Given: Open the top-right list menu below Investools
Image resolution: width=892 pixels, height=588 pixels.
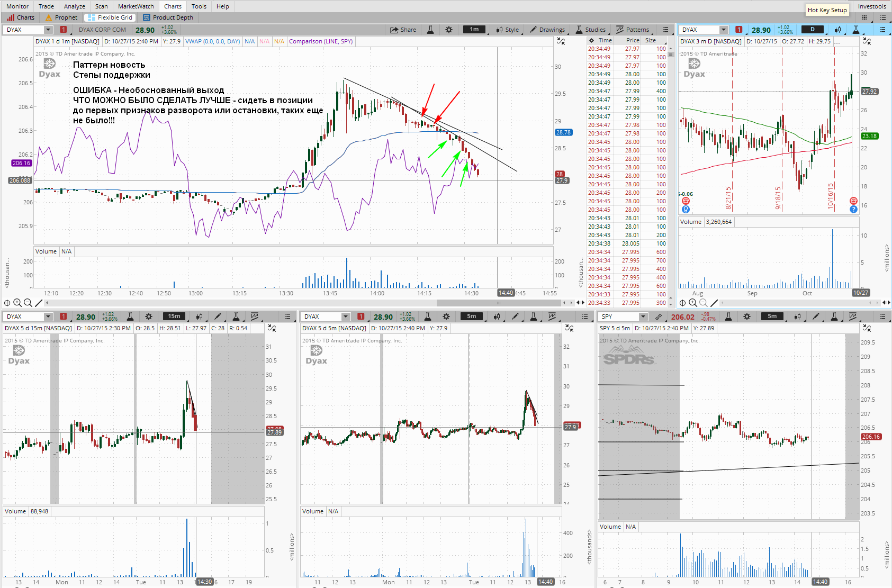Looking at the screenshot, I should click(882, 17).
